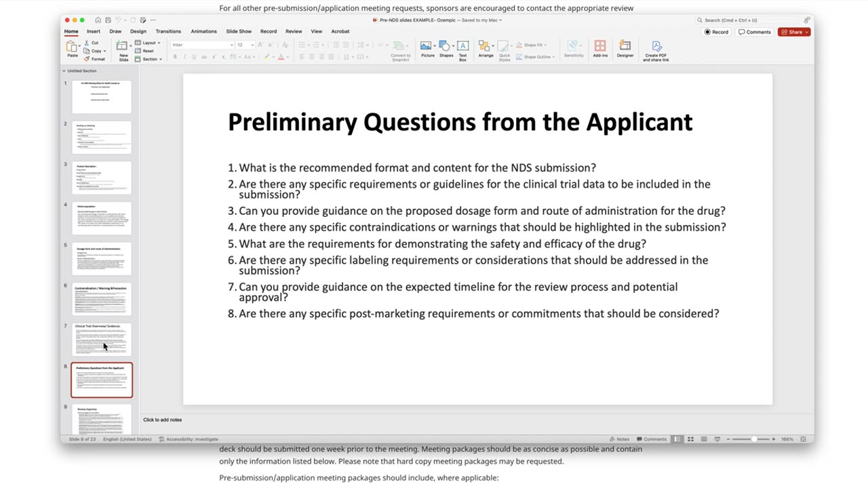Select slide 5 Dosage form thumbnail
The image size is (868, 488).
coord(102,259)
